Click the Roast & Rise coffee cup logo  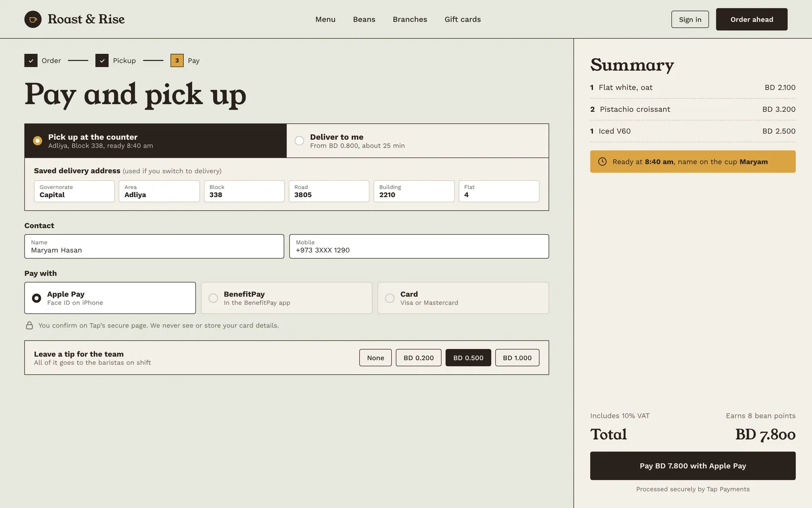pyautogui.click(x=33, y=19)
